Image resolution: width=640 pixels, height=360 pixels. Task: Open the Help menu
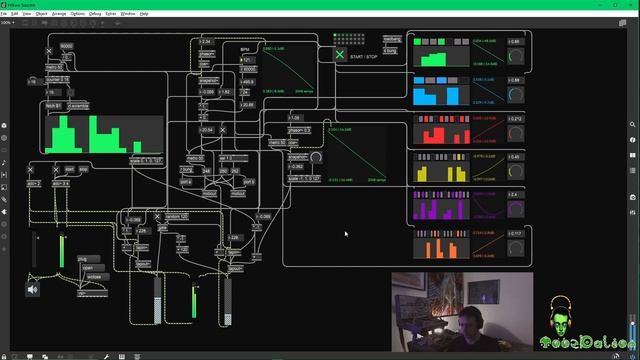point(144,14)
